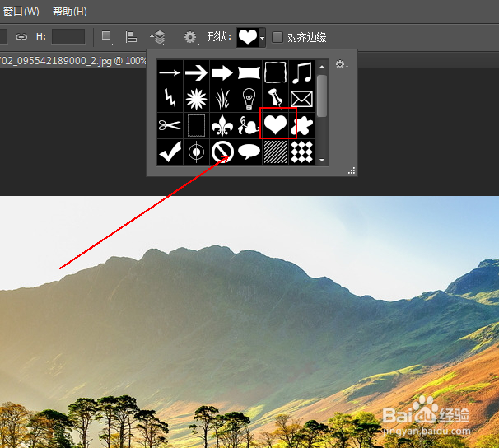Select the bold block arrow shape
This screenshot has width=499, height=448.
click(x=222, y=72)
